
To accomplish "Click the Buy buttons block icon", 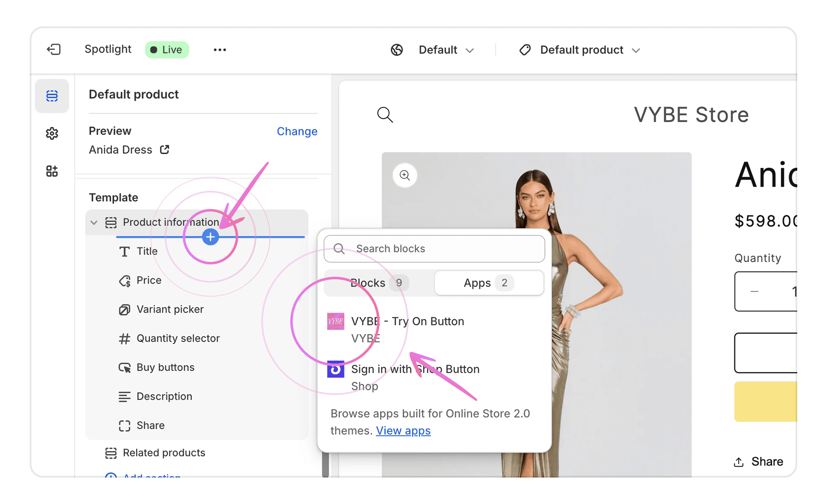I will [124, 368].
